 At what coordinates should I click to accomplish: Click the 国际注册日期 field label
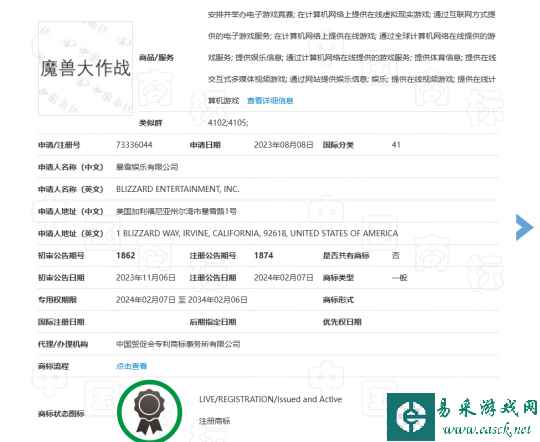(x=61, y=322)
